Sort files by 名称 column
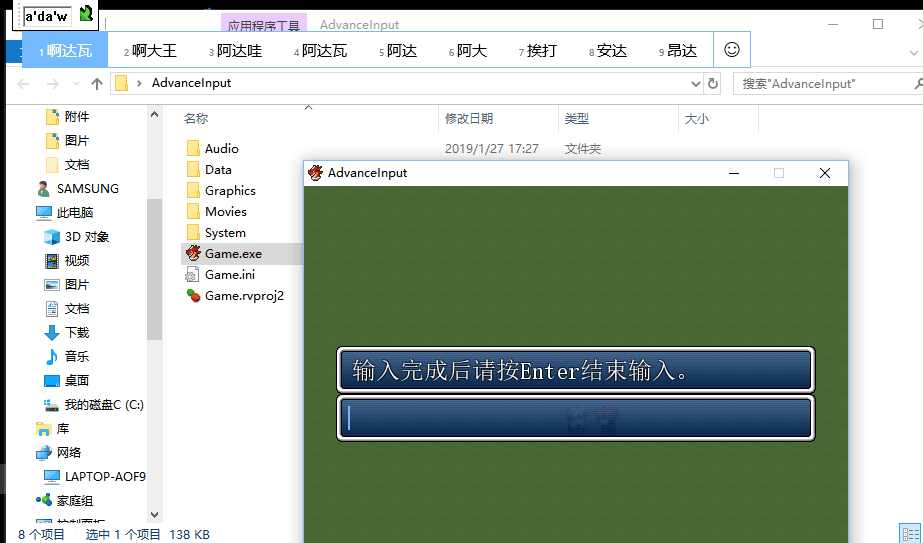Screen dimensions: 923x543 (x=196, y=118)
